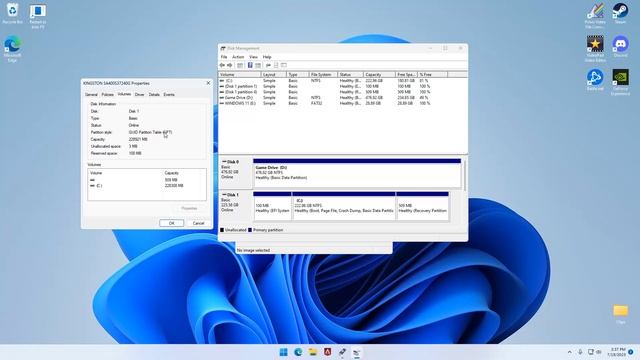640x360 pixels.
Task: Switch to the General tab in Properties
Action: click(91, 95)
